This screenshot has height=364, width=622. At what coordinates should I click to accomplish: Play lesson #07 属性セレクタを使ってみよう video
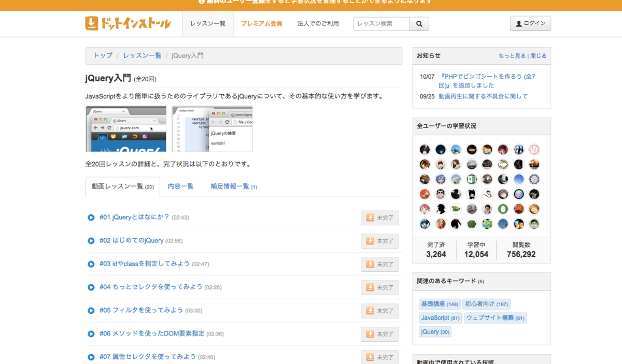91,357
